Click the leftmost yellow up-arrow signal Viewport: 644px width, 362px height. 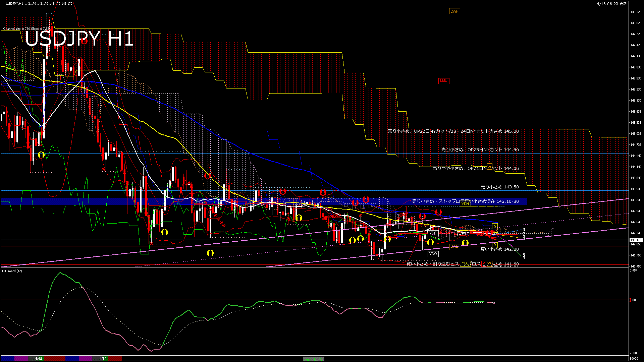(x=41, y=155)
